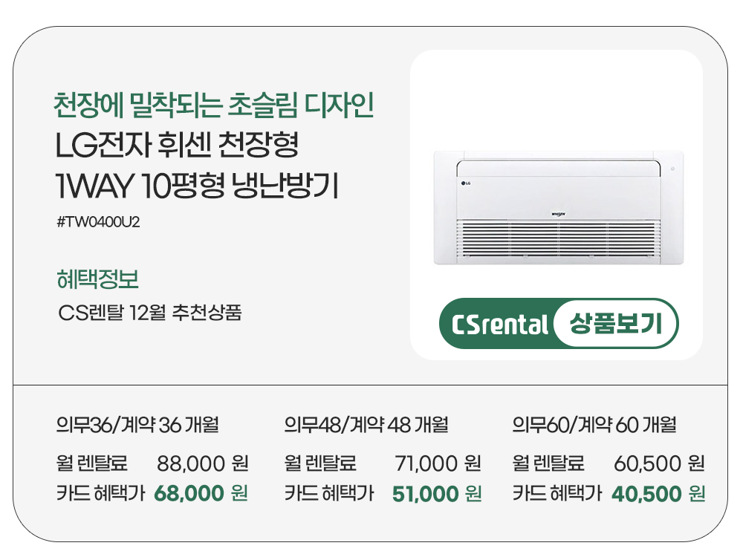
Task: Click CS렌탈 12월 추천상품 text
Action: coord(149,313)
